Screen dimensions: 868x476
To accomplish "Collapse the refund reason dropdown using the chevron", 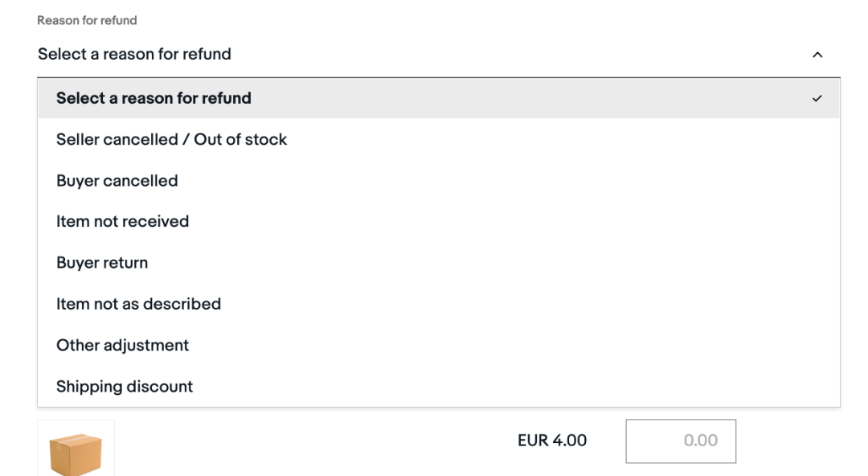I will (817, 55).
